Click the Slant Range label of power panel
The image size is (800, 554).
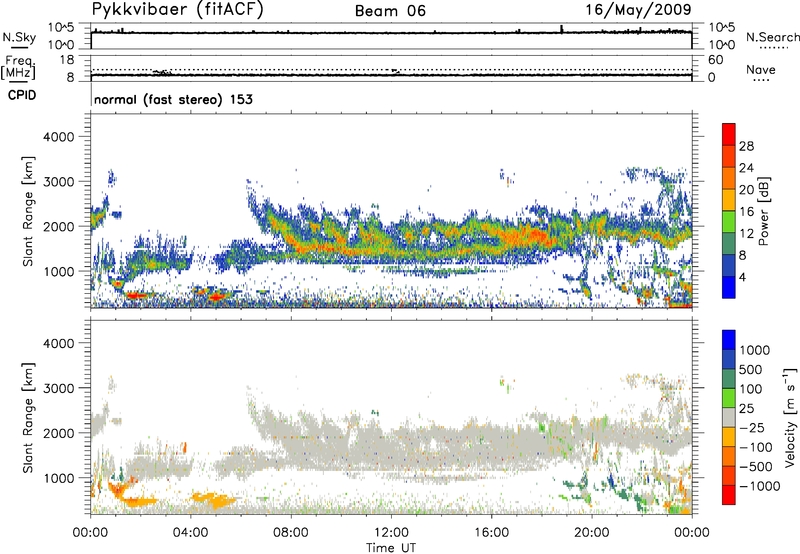pyautogui.click(x=28, y=211)
